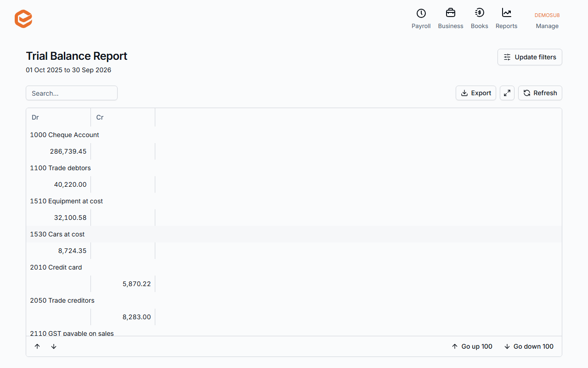Click the Cr column header
Screen dimensions: 588x368
pos(123,117)
